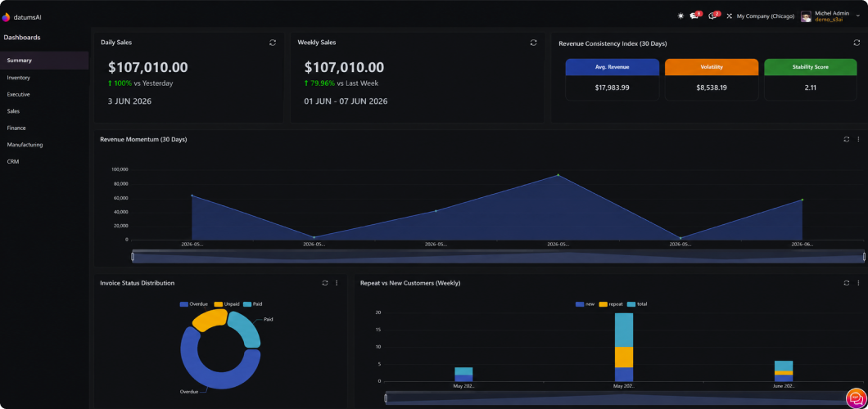Click the Stability Score green tile

(811, 67)
